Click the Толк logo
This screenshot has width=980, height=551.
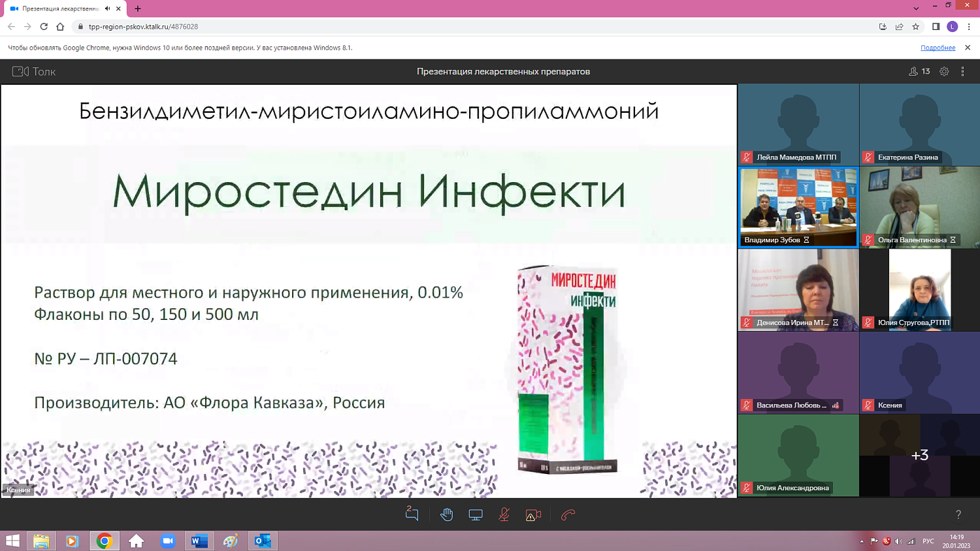[x=34, y=71]
